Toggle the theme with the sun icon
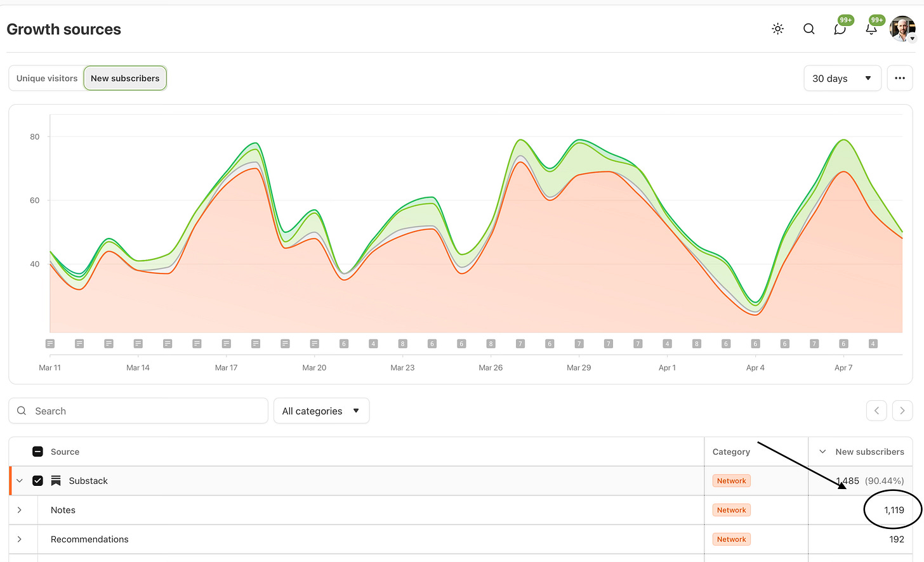The height and width of the screenshot is (562, 924). (777, 29)
